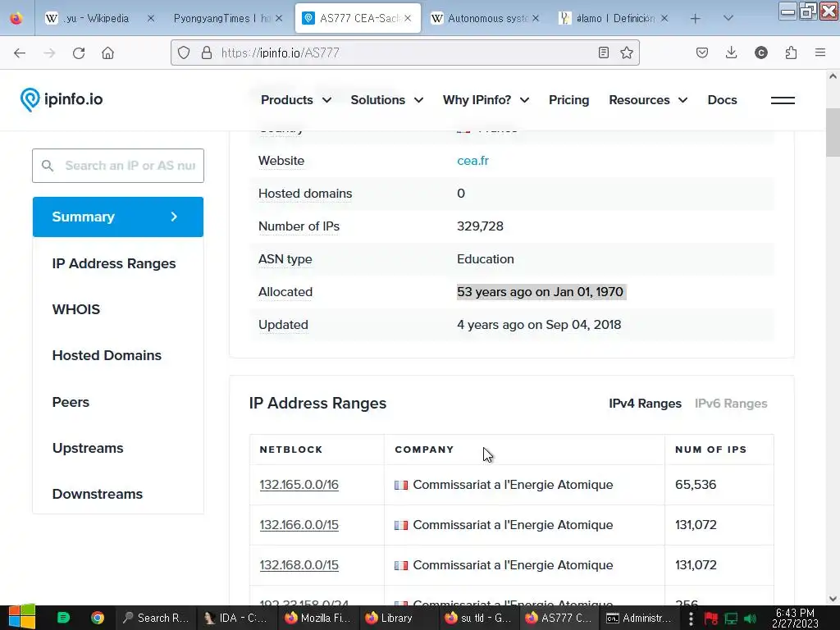Expand the Why IPinfo? dropdown

tap(486, 100)
